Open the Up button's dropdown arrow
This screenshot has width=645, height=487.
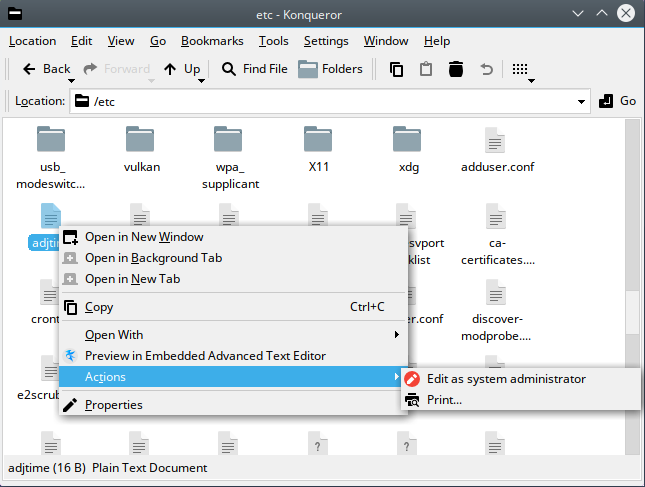click(201, 81)
